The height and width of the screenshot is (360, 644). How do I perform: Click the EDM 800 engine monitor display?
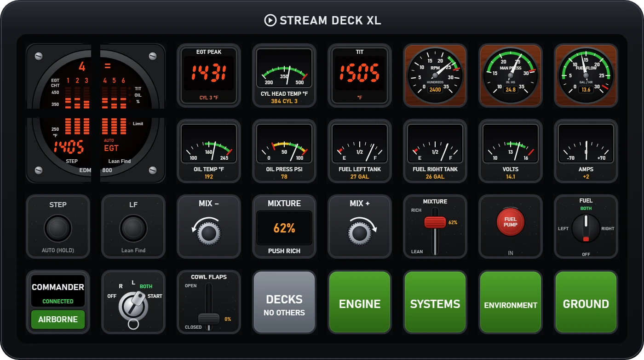click(x=96, y=113)
